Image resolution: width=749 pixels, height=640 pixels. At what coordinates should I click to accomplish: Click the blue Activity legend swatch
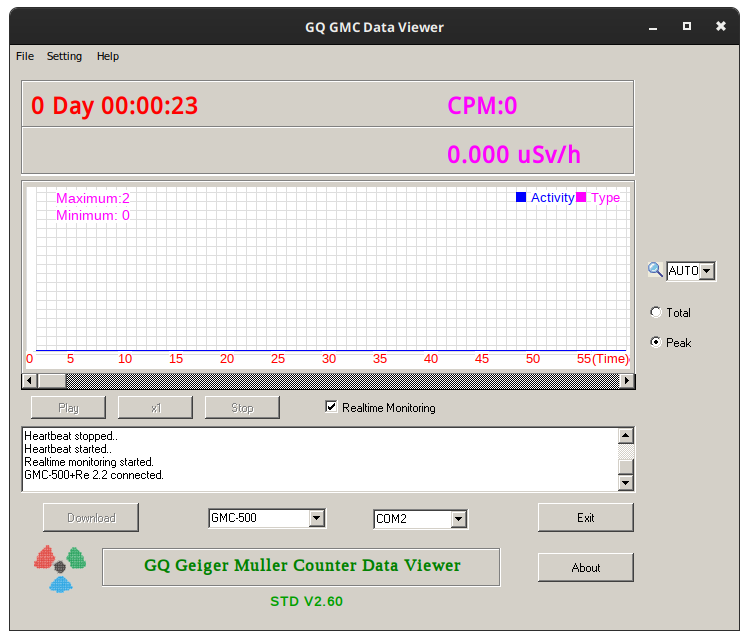(521, 197)
